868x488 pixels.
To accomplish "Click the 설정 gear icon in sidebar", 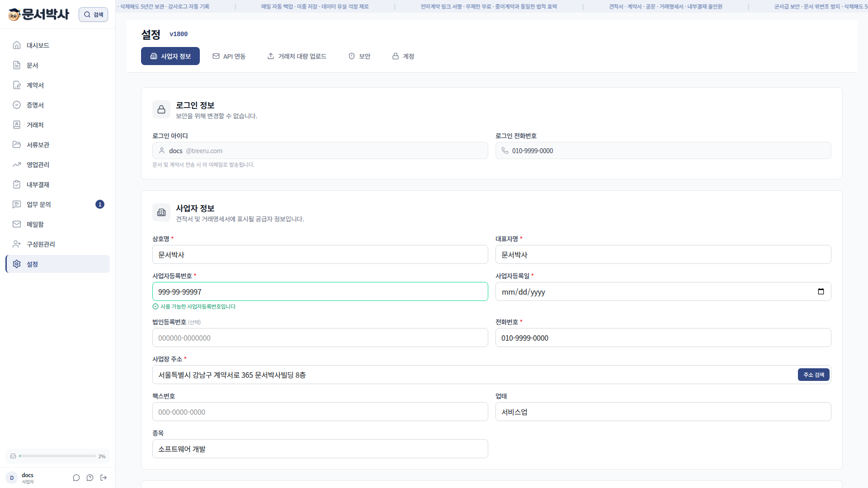I will coord(17,264).
